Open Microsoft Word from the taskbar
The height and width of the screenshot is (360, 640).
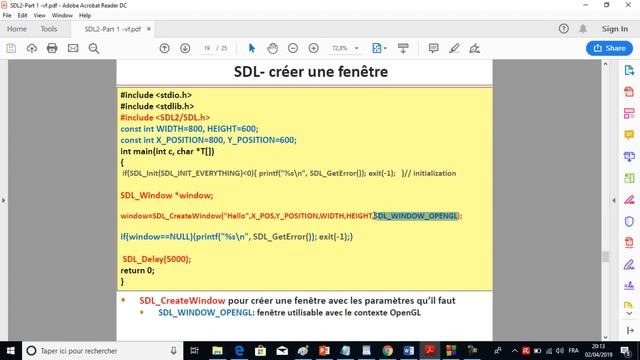(x=409, y=351)
